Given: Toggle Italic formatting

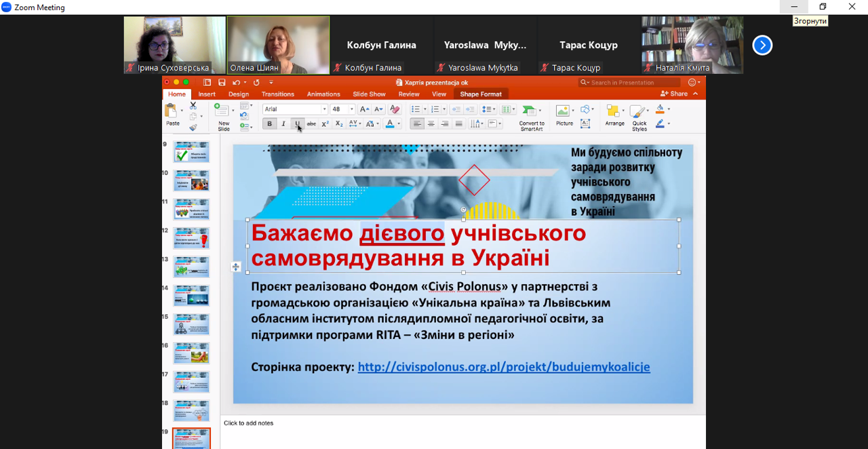Looking at the screenshot, I should click(x=283, y=124).
